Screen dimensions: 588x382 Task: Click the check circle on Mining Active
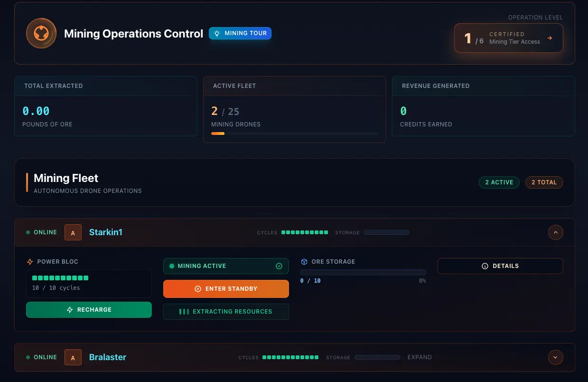pos(279,266)
